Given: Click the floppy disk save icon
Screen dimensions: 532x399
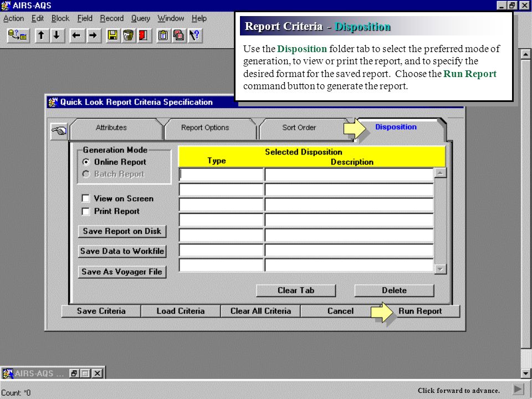Looking at the screenshot, I should point(112,35).
